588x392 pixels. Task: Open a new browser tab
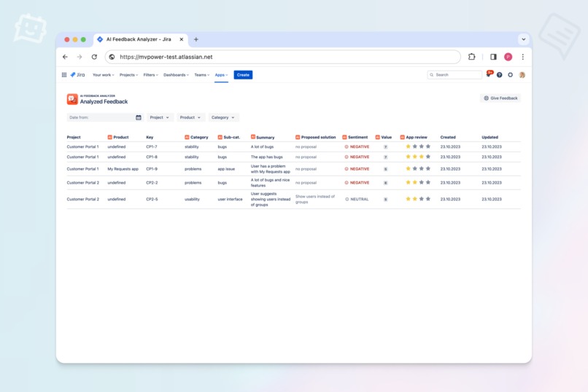(x=196, y=39)
